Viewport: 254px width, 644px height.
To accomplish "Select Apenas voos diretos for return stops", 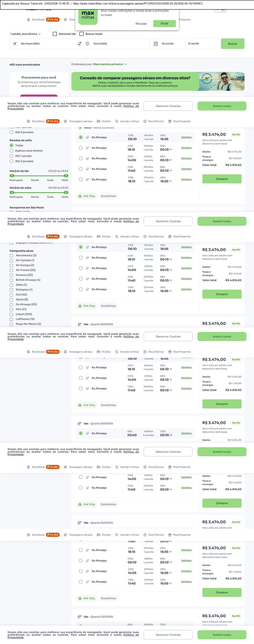I will tap(11, 151).
